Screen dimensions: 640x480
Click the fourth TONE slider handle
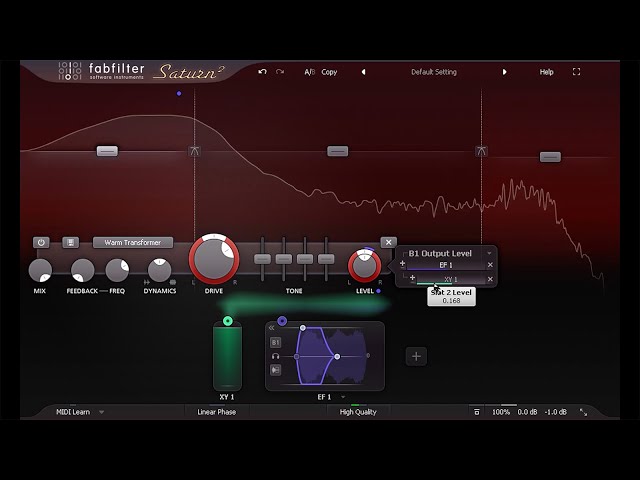pyautogui.click(x=326, y=259)
